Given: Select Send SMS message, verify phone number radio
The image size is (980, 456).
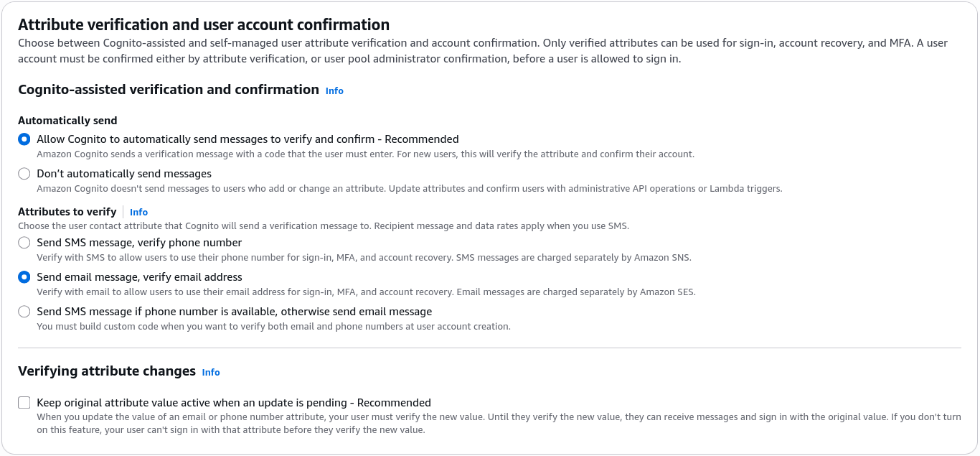Looking at the screenshot, I should (24, 243).
